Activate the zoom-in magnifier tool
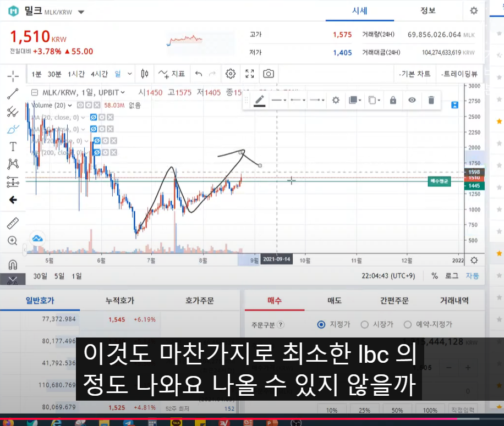 [x=13, y=241]
